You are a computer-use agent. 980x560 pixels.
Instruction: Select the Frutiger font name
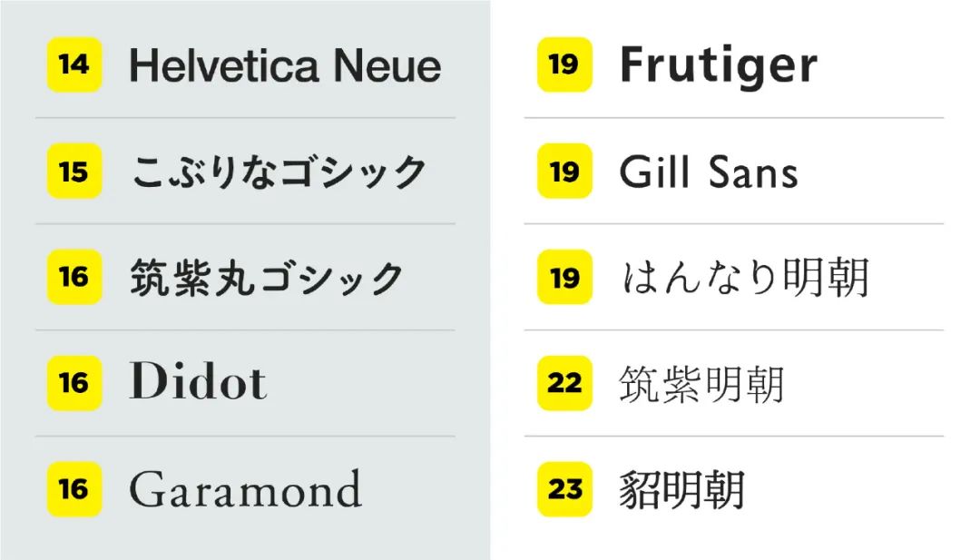718,66
